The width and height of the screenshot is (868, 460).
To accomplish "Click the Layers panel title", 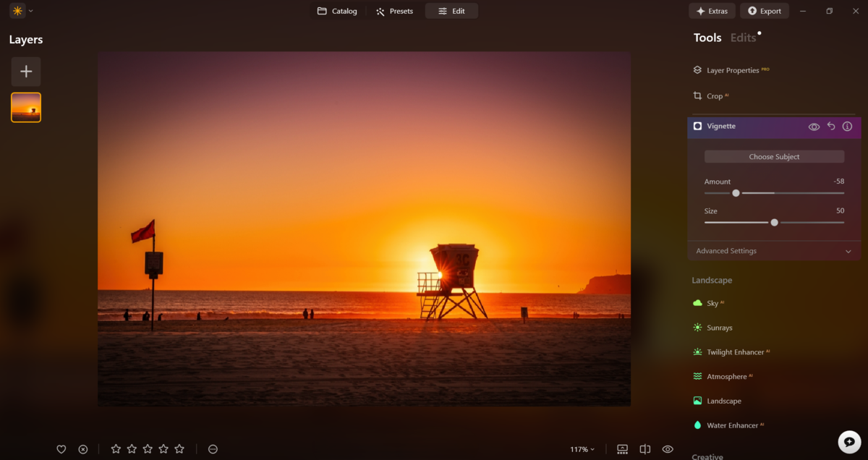I will [26, 40].
